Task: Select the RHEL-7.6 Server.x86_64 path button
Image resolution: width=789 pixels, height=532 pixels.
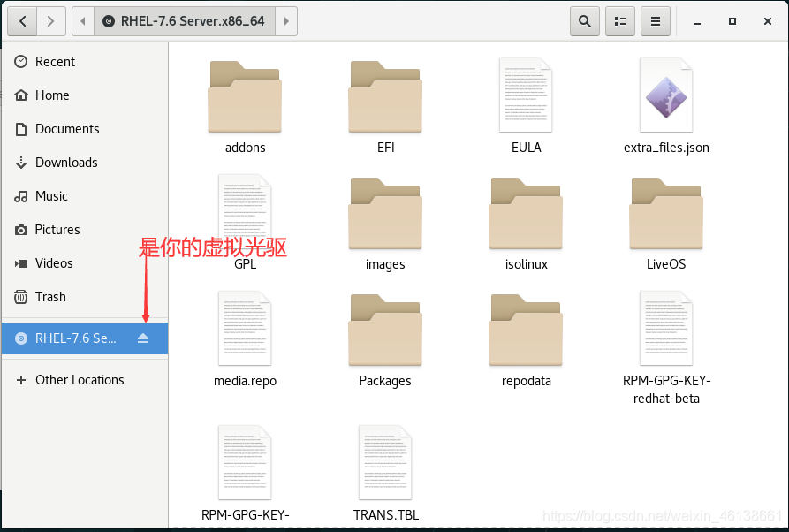Action: tap(184, 21)
